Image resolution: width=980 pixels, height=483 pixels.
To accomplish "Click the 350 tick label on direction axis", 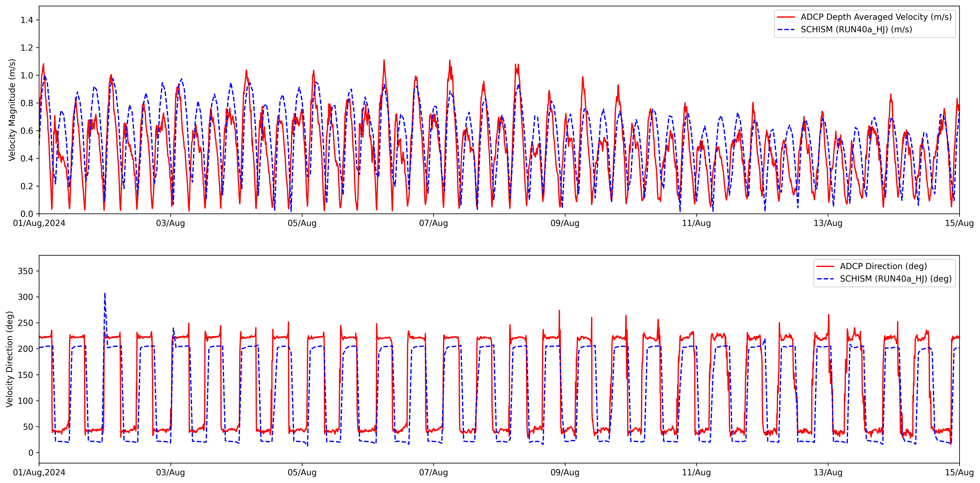I will tap(26, 271).
